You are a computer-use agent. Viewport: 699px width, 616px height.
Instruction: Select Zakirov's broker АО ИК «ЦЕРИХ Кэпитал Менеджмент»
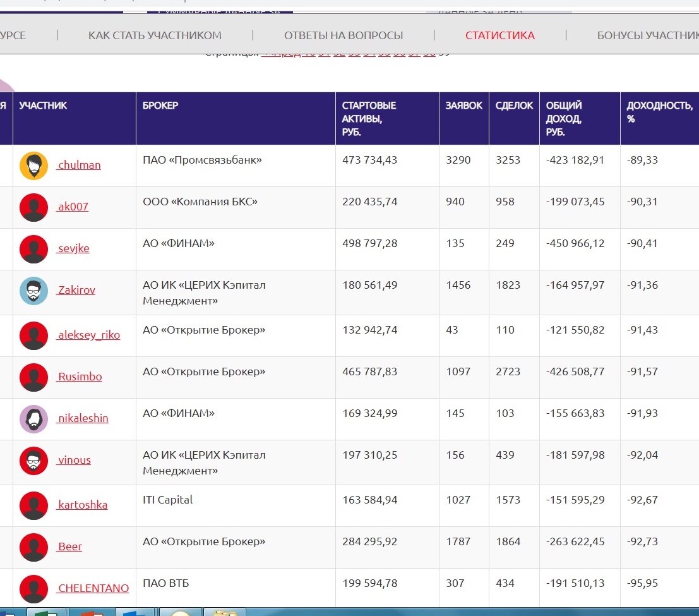pos(204,293)
